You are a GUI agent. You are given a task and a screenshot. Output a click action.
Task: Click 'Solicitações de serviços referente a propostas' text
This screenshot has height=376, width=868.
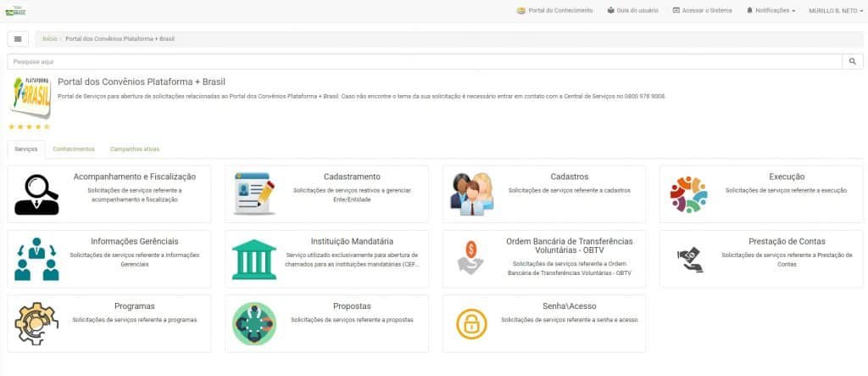(352, 320)
